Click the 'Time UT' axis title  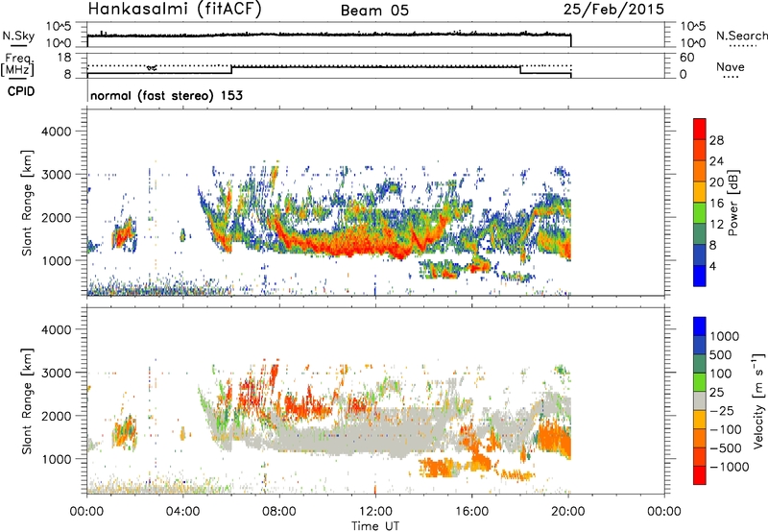click(375, 525)
